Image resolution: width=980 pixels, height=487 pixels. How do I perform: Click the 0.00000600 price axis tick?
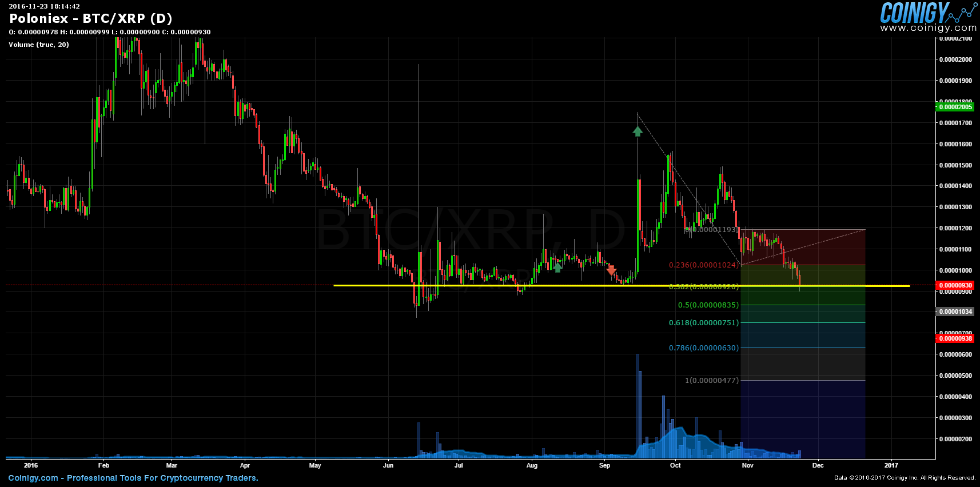[x=955, y=354]
